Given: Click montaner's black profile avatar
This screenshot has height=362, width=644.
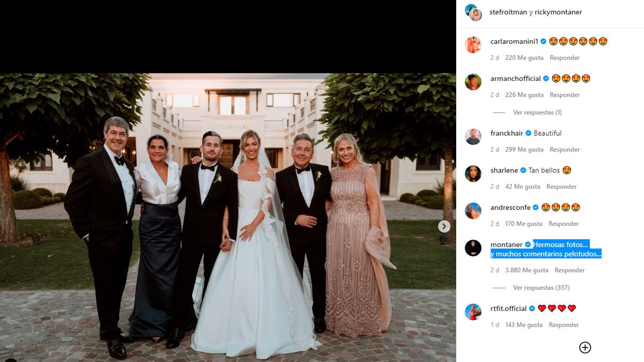Looking at the screenshot, I should [x=473, y=248].
